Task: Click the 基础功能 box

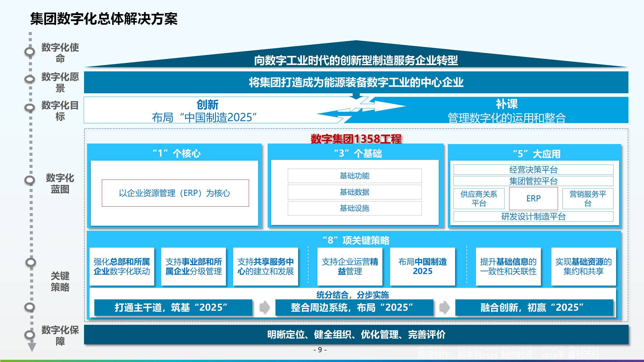Action: click(x=354, y=176)
